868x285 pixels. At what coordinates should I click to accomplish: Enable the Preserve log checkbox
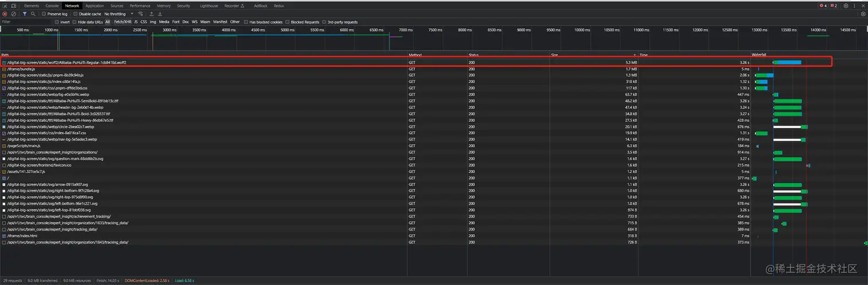(44, 14)
